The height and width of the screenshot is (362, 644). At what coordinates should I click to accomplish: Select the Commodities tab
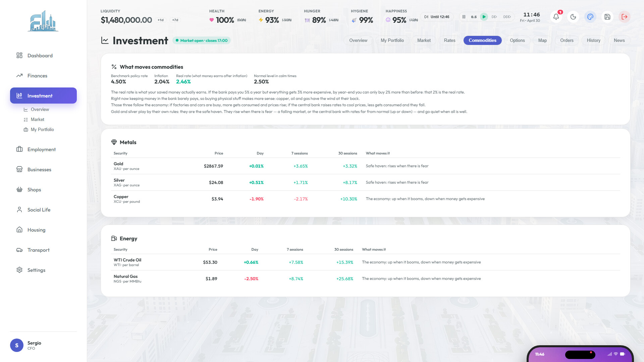pos(482,41)
